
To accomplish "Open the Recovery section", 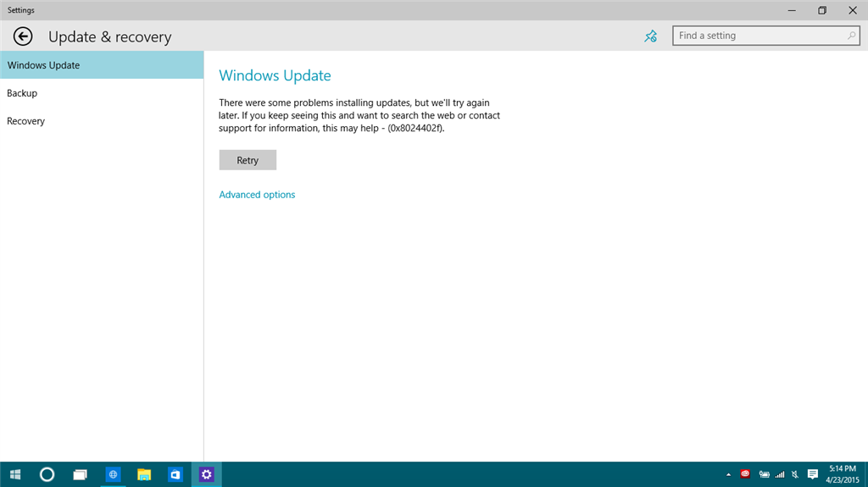I will coord(102,120).
